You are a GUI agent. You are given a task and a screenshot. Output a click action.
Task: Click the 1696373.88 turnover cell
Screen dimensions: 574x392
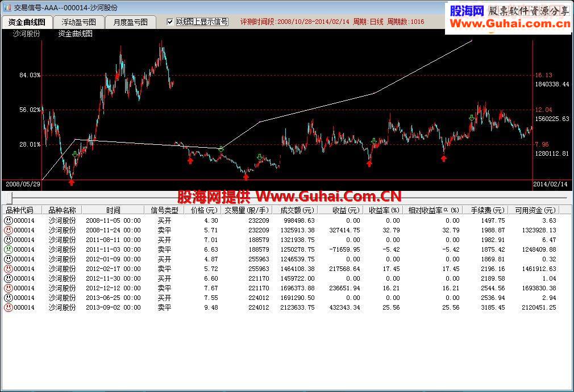[x=297, y=289]
